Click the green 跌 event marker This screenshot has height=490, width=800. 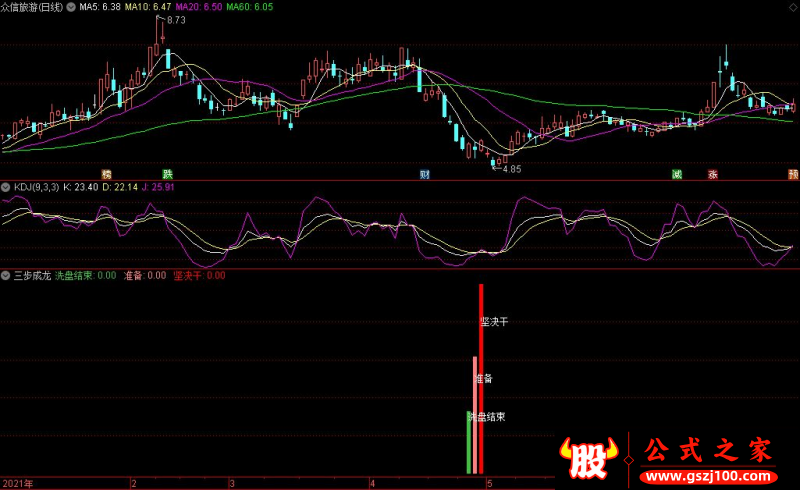167,174
